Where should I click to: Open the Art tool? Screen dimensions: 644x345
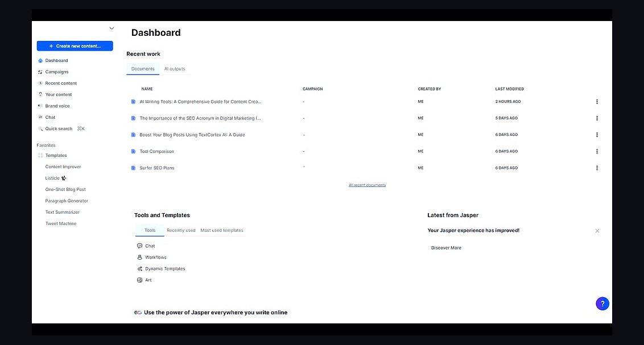(x=148, y=280)
